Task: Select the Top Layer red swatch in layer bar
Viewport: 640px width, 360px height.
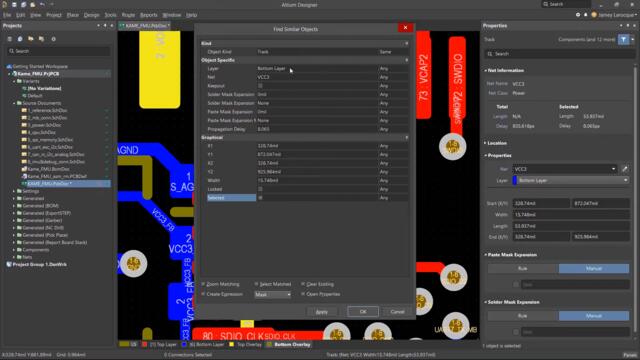Action: (x=144, y=344)
